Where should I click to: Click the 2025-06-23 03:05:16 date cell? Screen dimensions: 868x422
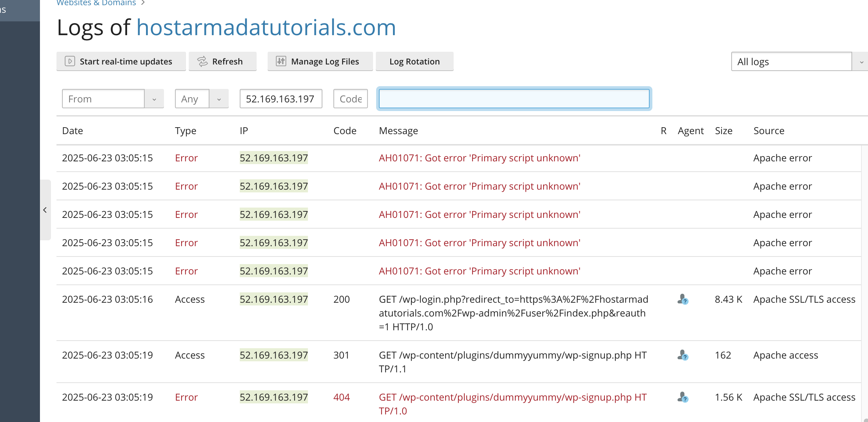tap(107, 299)
